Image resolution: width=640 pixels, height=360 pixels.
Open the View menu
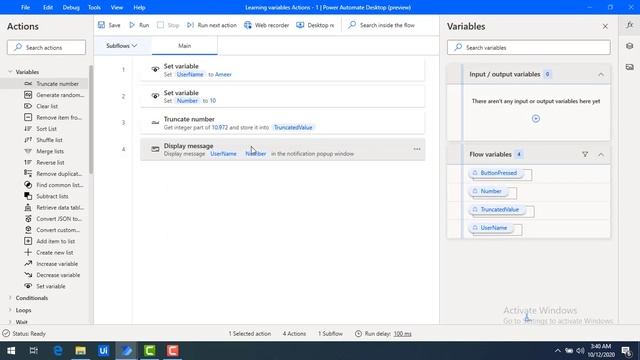[x=117, y=7]
